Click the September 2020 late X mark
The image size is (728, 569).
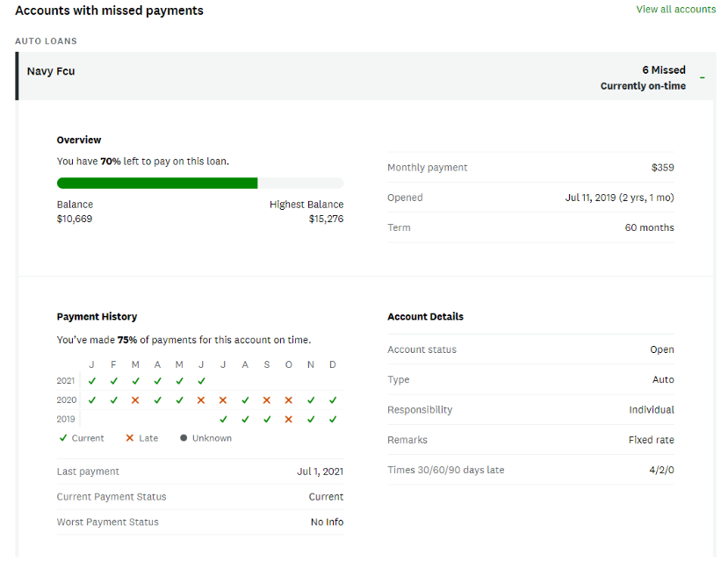coord(267,400)
